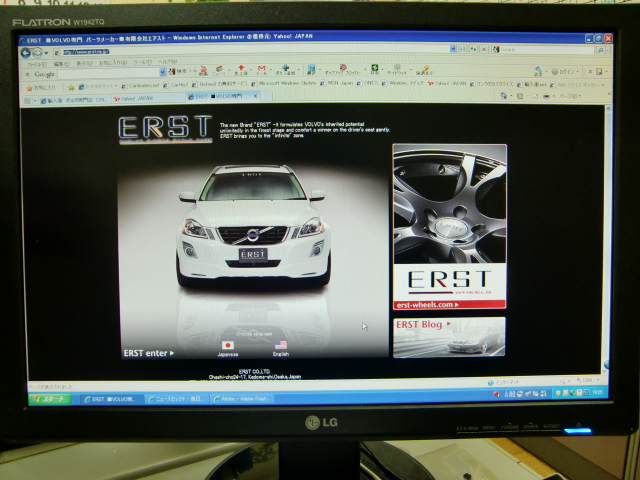Close the ERST VOLVO専門 tab

[256, 96]
